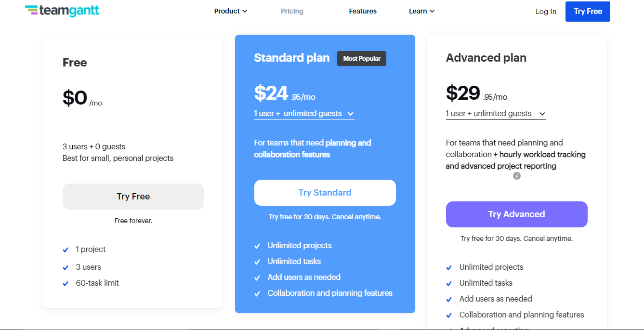Click the gray Try Free plan button
This screenshot has height=330, width=644.
tap(133, 197)
